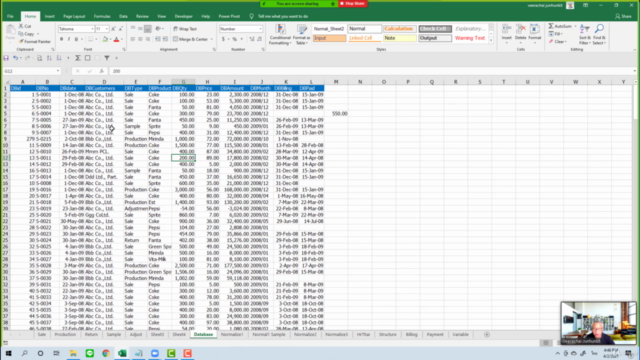Viewport: 640px width, 360px height.
Task: Apply the Calculation cell style
Action: coord(399,29)
